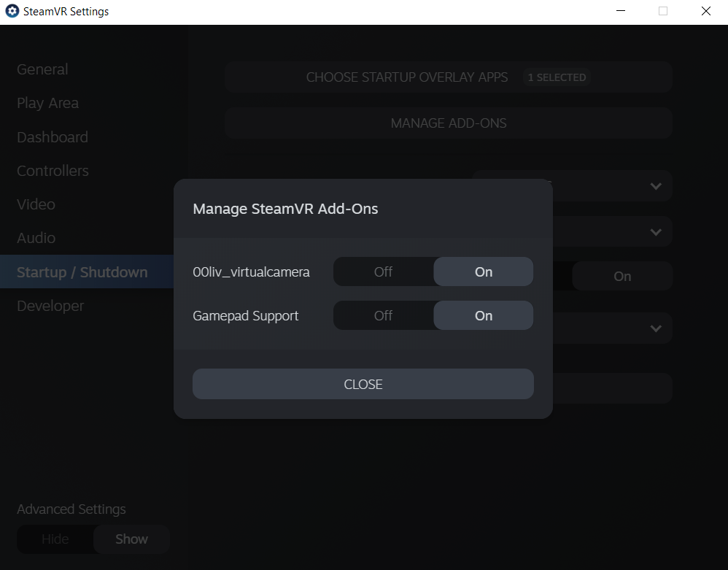
Task: Click the SteamVR logo icon in title bar
Action: [x=12, y=11]
